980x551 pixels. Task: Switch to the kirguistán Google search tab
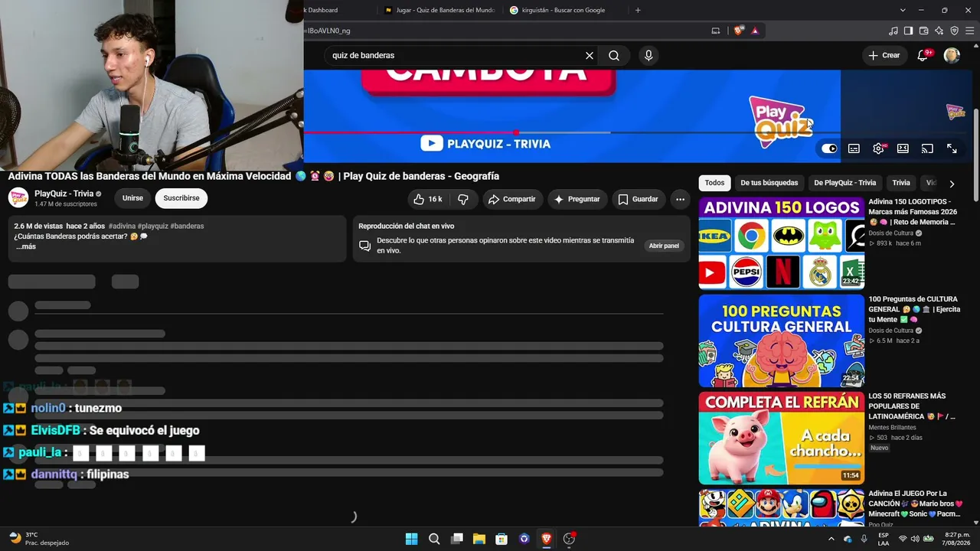pyautogui.click(x=563, y=10)
